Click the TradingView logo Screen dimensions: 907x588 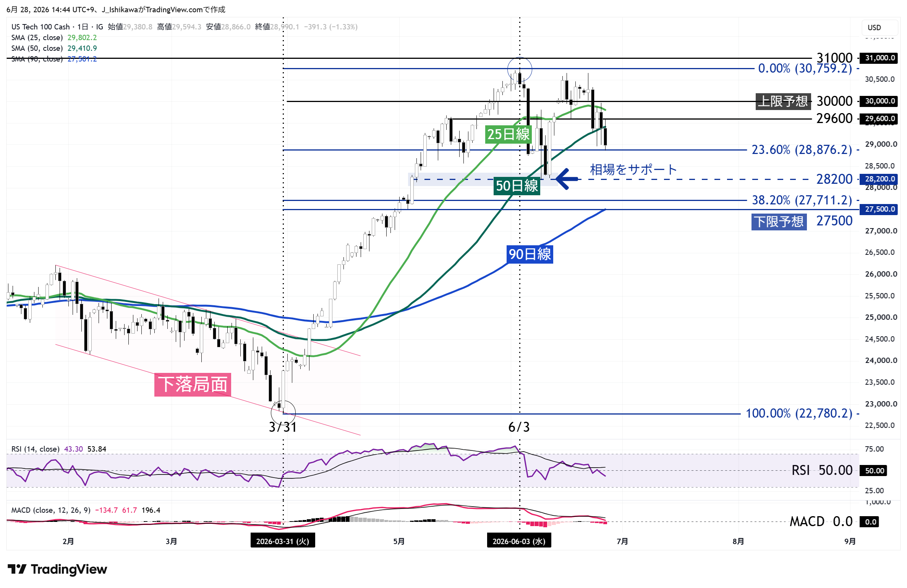[57, 569]
